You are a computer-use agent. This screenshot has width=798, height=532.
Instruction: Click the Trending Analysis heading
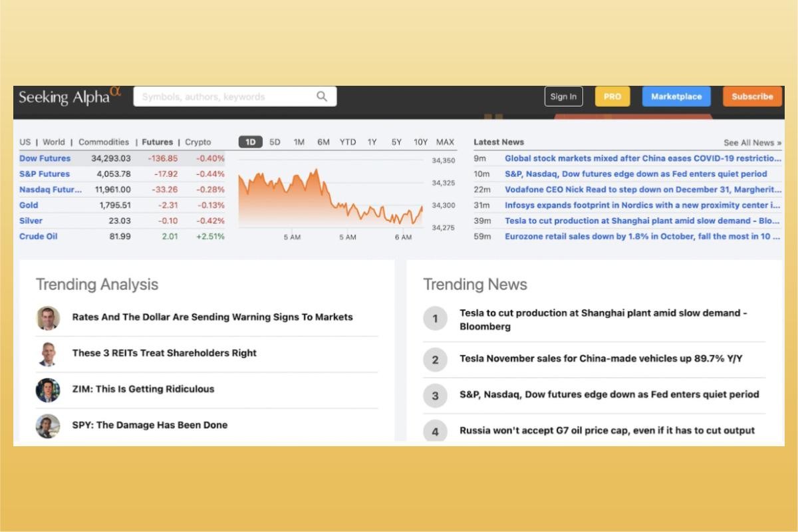(x=97, y=285)
